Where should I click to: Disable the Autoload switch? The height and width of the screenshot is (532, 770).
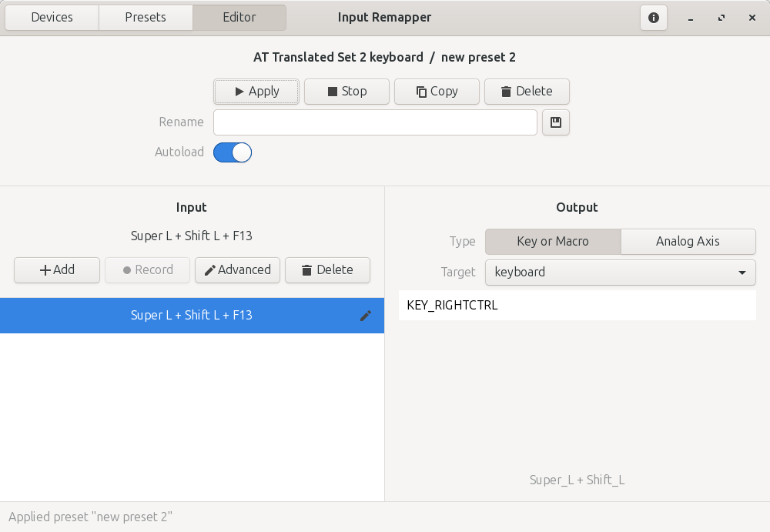coord(233,152)
